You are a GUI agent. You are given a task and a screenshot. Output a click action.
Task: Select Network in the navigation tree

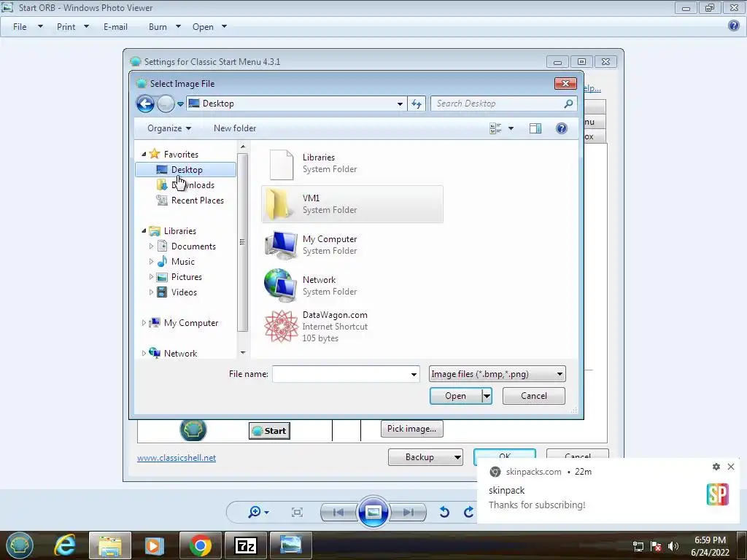click(x=180, y=354)
